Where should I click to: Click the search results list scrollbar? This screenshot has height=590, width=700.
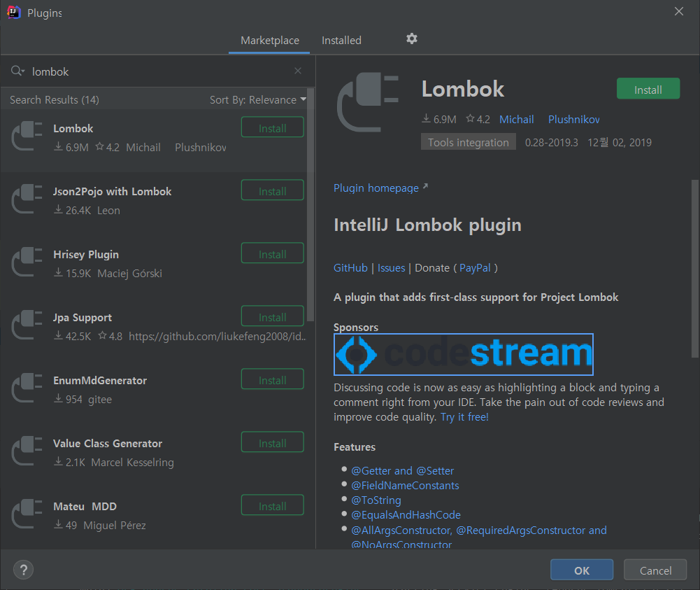[x=310, y=204]
